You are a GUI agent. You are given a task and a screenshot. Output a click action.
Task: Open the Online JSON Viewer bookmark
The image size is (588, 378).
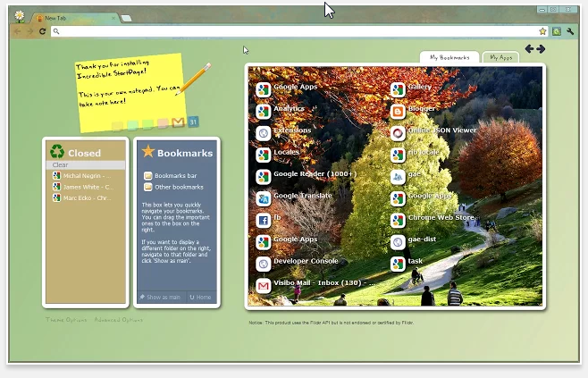(x=433, y=132)
